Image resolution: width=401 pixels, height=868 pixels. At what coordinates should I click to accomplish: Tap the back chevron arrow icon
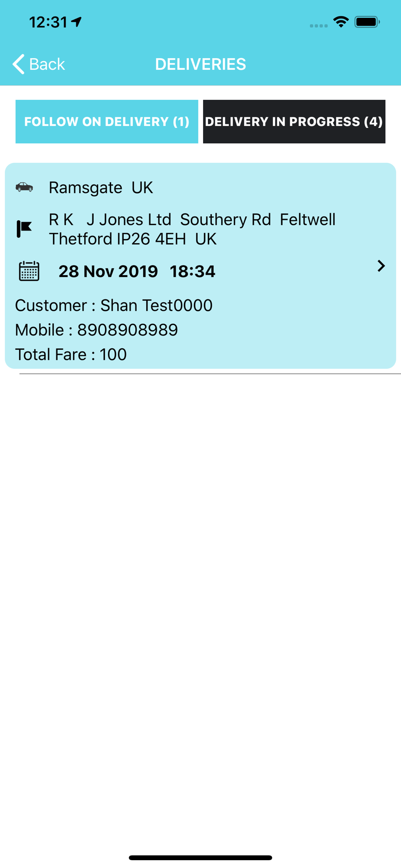click(19, 64)
